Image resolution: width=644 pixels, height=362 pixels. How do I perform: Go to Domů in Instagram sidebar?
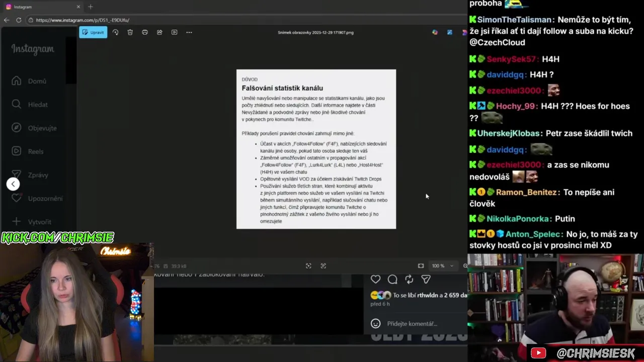pos(30,81)
